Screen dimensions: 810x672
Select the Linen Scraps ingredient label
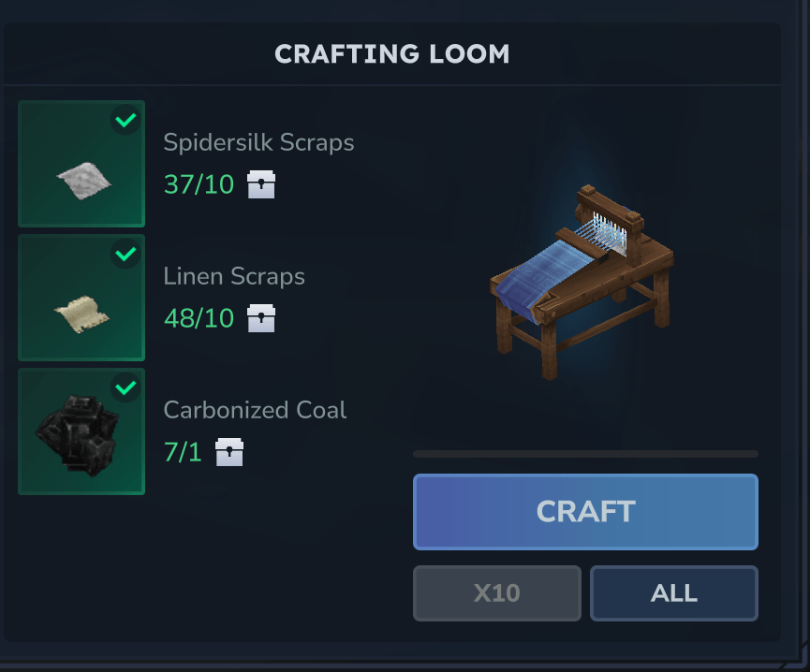point(234,276)
